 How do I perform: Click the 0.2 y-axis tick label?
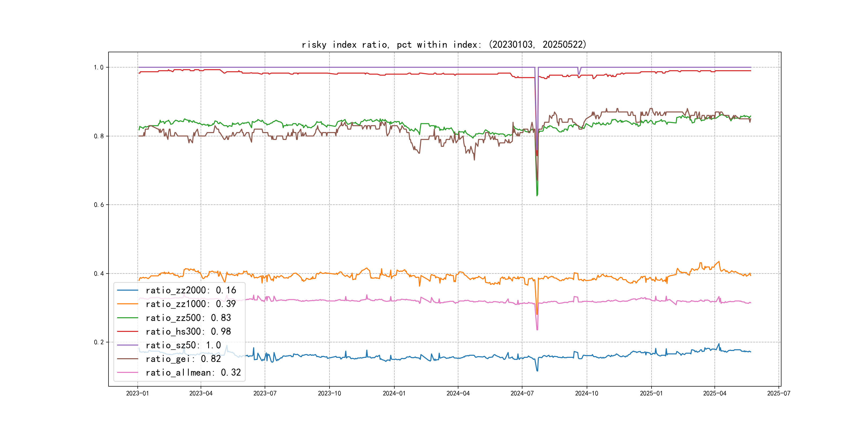pos(99,342)
